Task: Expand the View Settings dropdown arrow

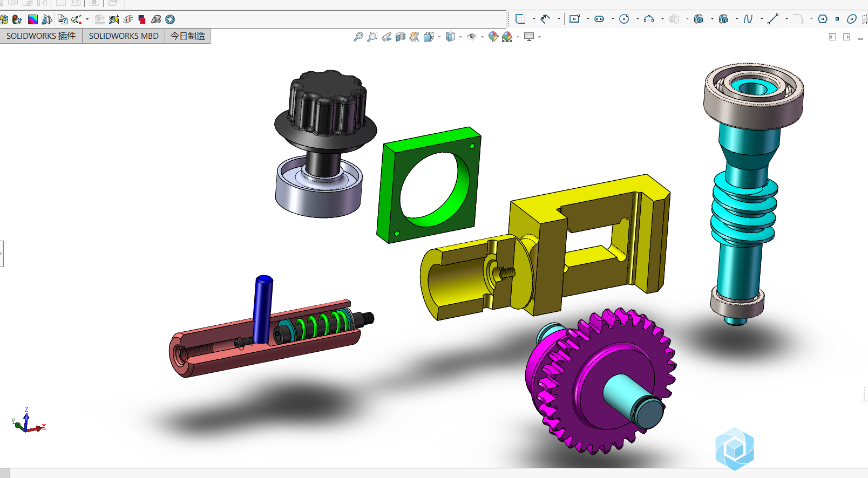Action: click(x=539, y=37)
